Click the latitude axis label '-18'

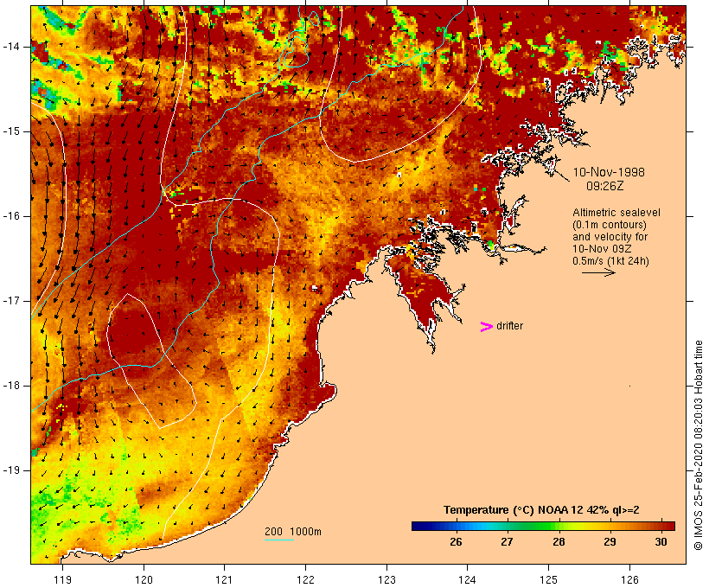[x=10, y=386]
